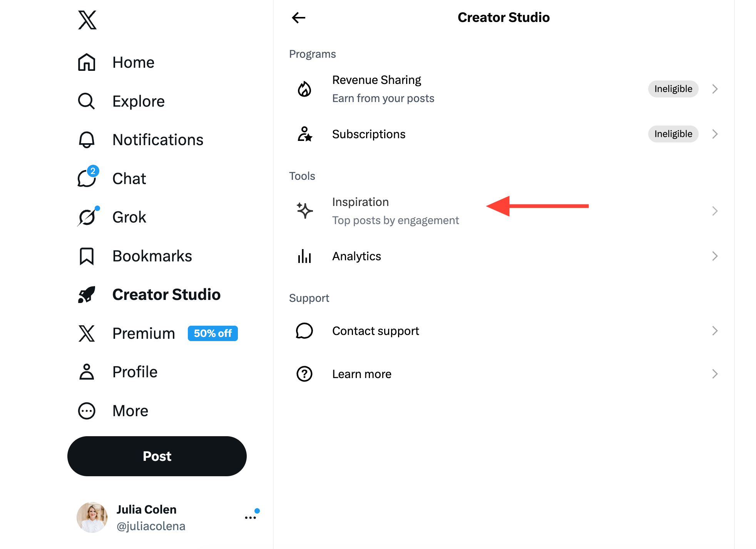Click the Grok icon
The image size is (756, 549).
(x=87, y=217)
